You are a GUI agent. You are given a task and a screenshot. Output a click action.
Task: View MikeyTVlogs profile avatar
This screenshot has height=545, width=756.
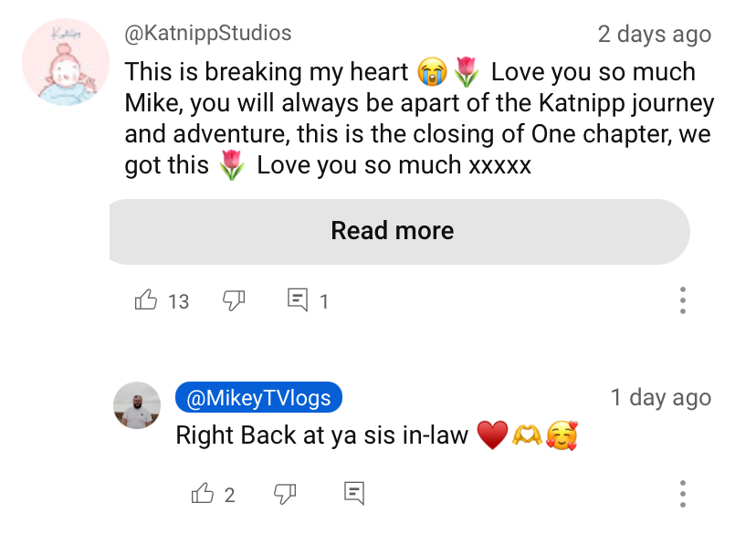click(x=137, y=405)
